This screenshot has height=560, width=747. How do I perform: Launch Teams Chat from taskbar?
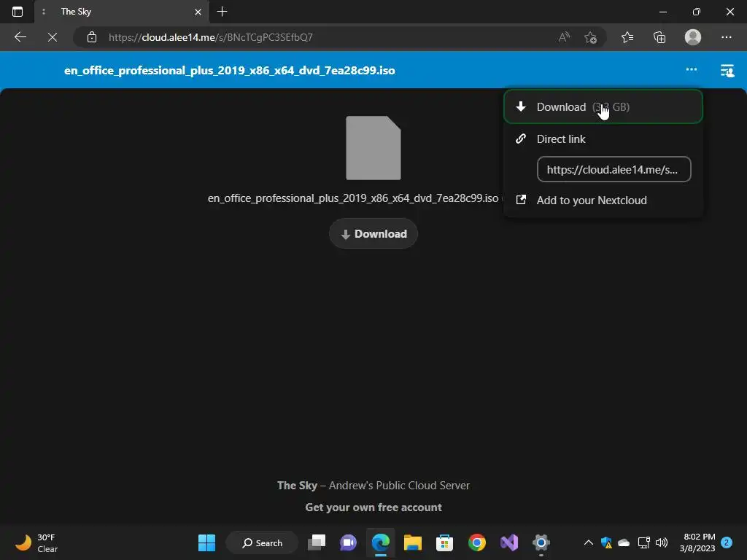pyautogui.click(x=348, y=542)
